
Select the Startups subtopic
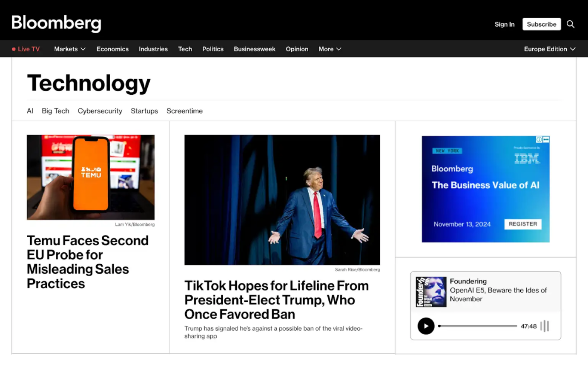click(144, 111)
